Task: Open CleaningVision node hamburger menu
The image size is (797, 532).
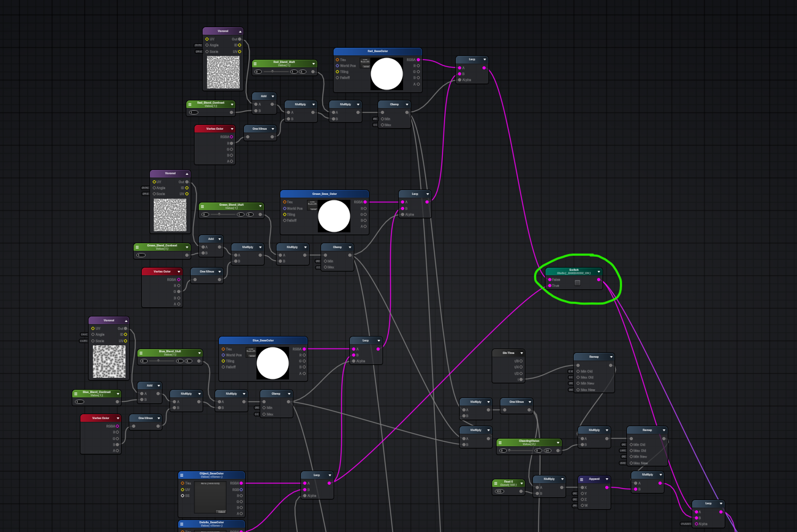Action: click(x=500, y=442)
